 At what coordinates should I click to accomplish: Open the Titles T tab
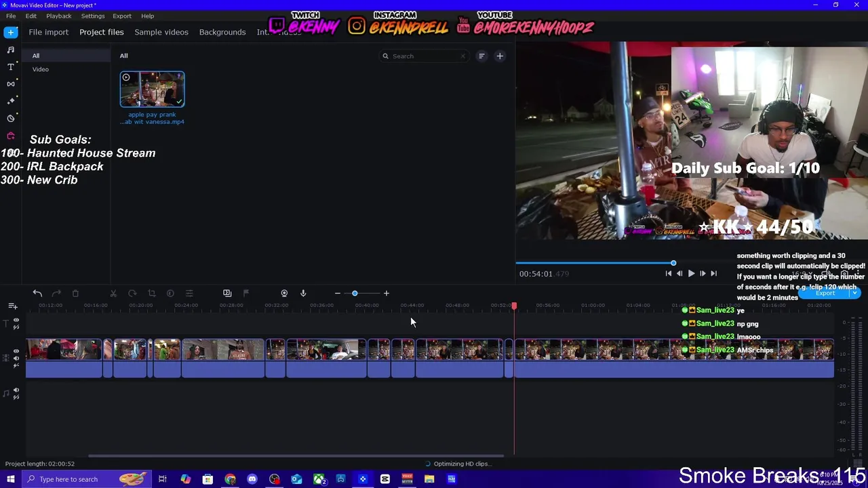click(11, 66)
